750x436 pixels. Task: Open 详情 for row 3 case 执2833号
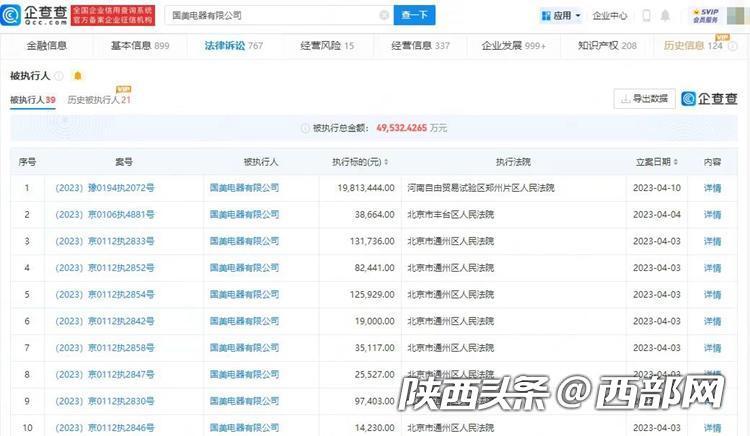[712, 242]
